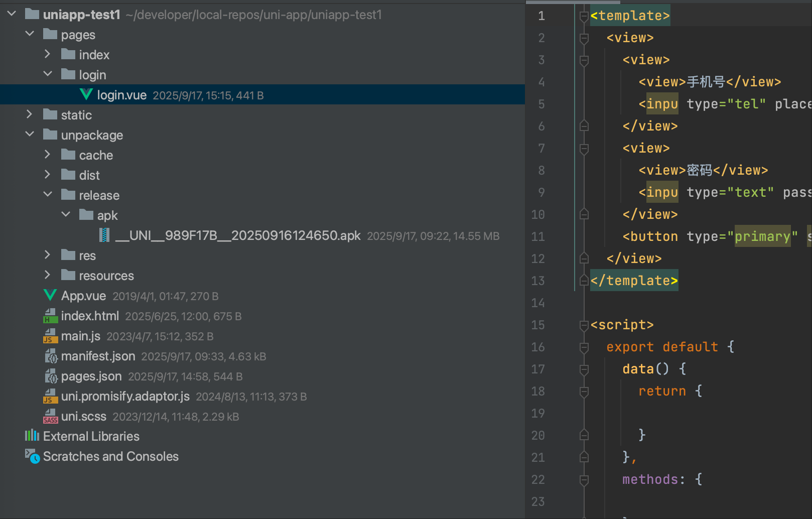Click the index.html file icon
Image resolution: width=812 pixels, height=519 pixels.
coord(50,316)
